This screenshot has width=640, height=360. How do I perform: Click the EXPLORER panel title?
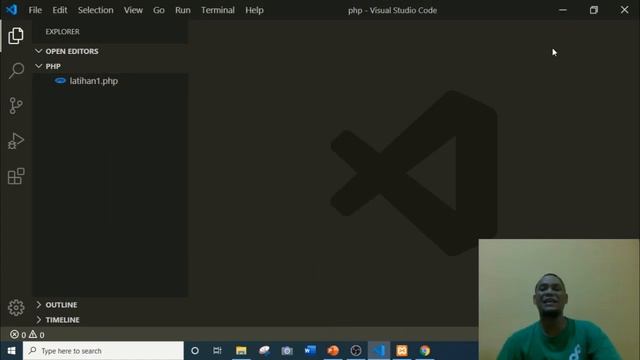tap(62, 31)
